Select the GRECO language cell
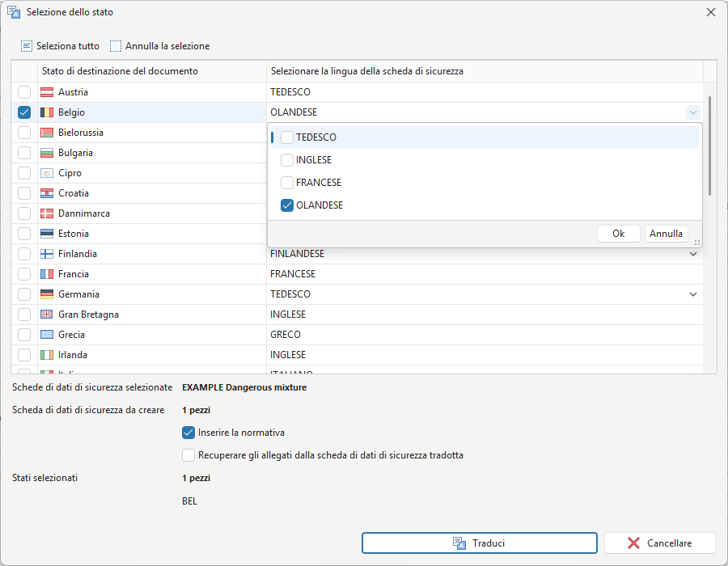 click(x=485, y=335)
